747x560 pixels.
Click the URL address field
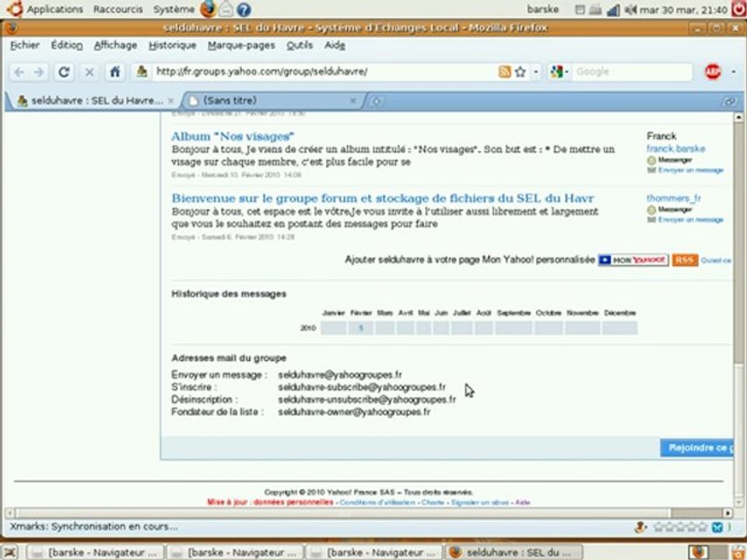[x=324, y=72]
